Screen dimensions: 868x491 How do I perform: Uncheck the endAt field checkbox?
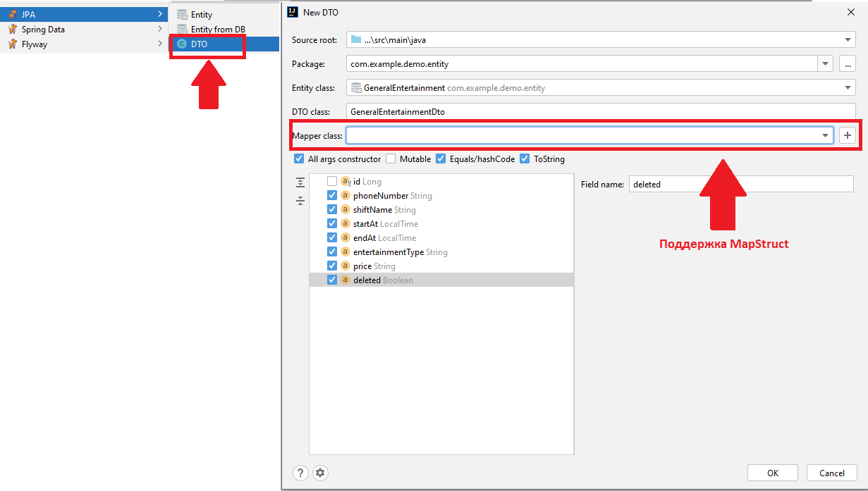[332, 238]
